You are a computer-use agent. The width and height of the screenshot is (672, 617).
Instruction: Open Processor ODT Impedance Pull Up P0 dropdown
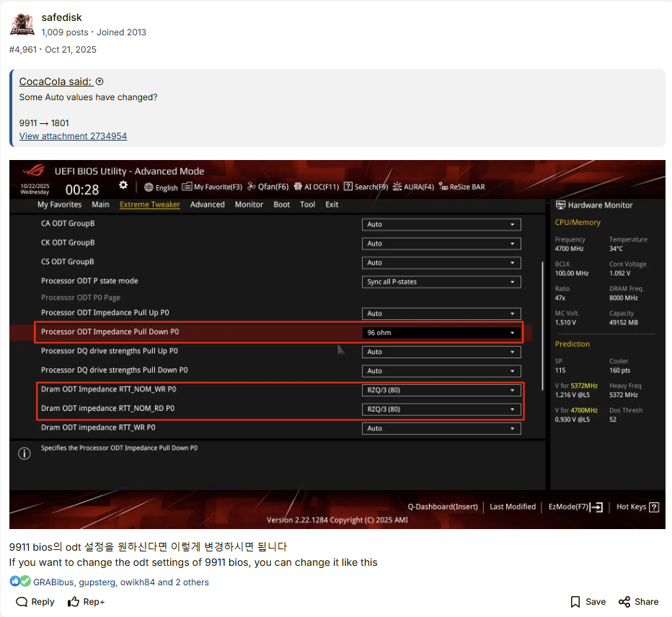point(441,314)
